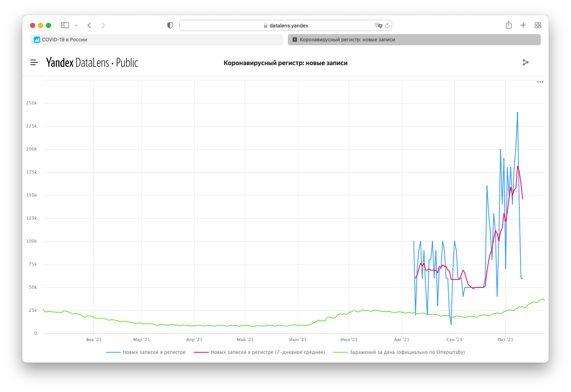Open the privacy report shield icon
Screen dimensions: 571x392
(170, 25)
